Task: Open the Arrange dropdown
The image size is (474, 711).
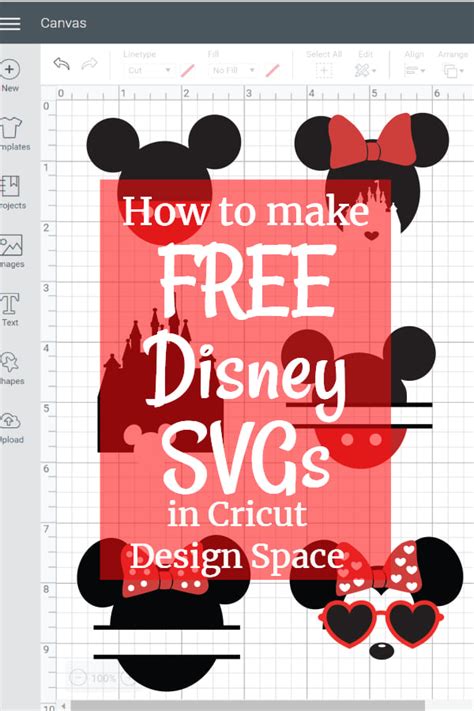Action: 453,71
